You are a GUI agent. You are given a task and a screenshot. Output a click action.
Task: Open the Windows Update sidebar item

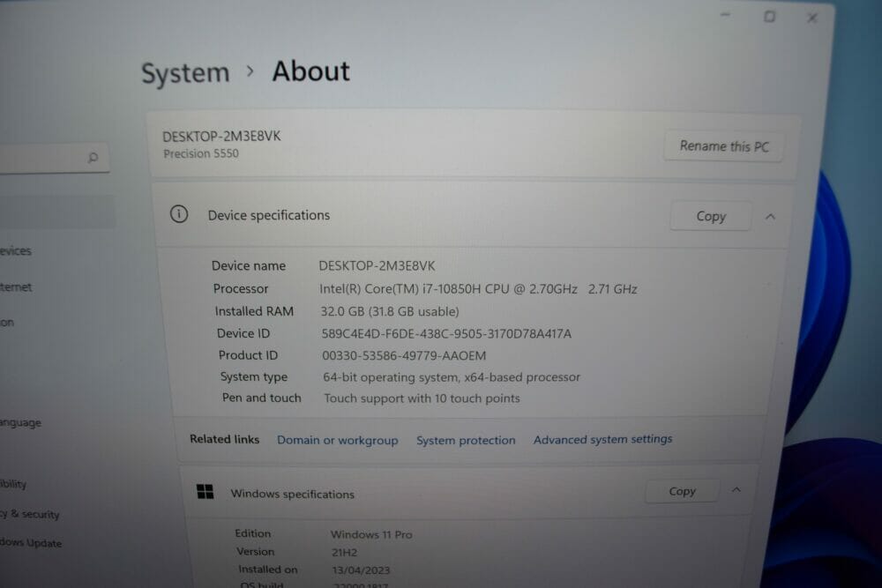coord(31,542)
